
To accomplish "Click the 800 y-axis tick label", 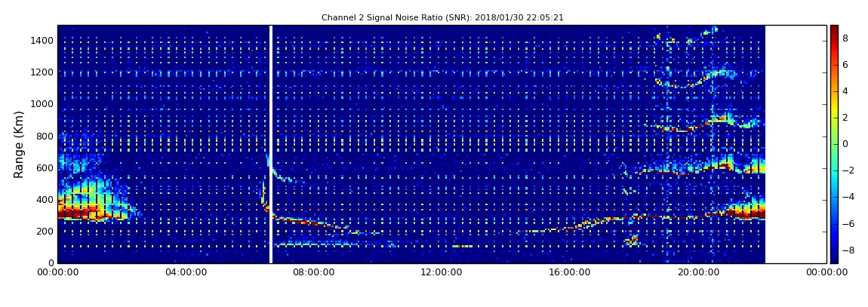I will [x=46, y=136].
